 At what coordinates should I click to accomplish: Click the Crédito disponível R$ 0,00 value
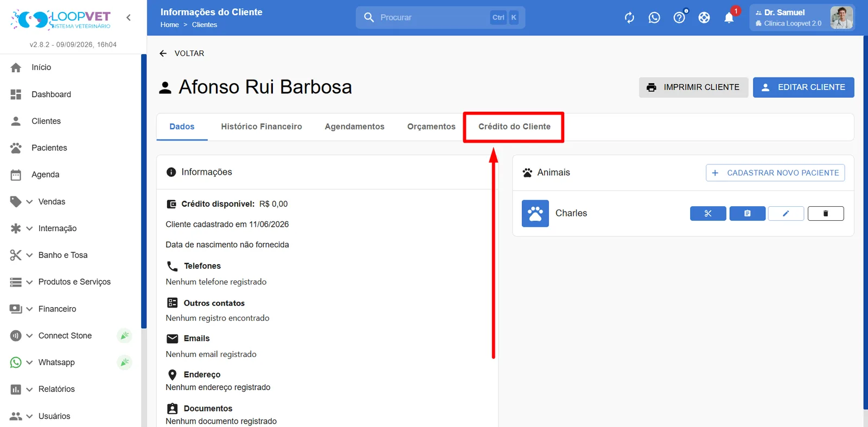(273, 204)
